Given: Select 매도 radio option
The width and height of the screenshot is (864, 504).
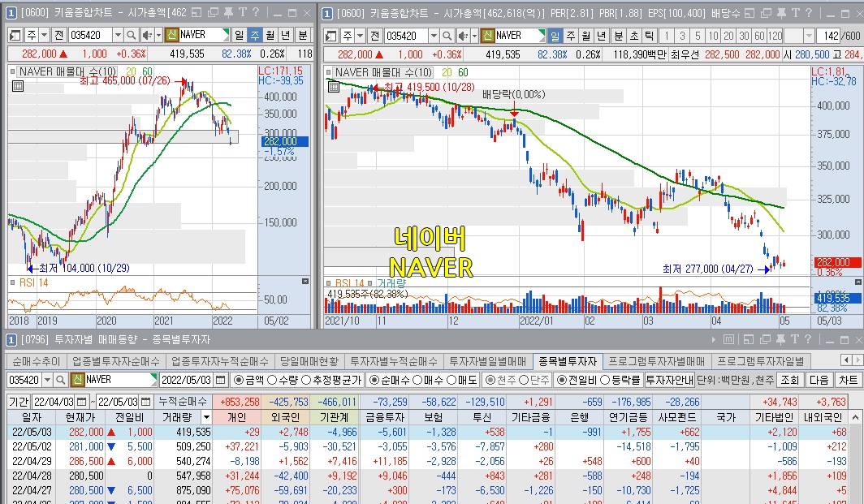Looking at the screenshot, I should 451,380.
